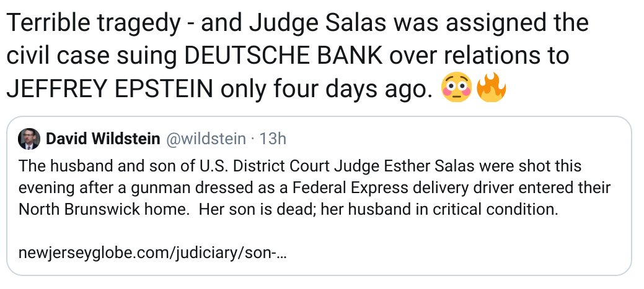Click the 13h timestamp
This screenshot has height=289, width=644.
[273, 139]
